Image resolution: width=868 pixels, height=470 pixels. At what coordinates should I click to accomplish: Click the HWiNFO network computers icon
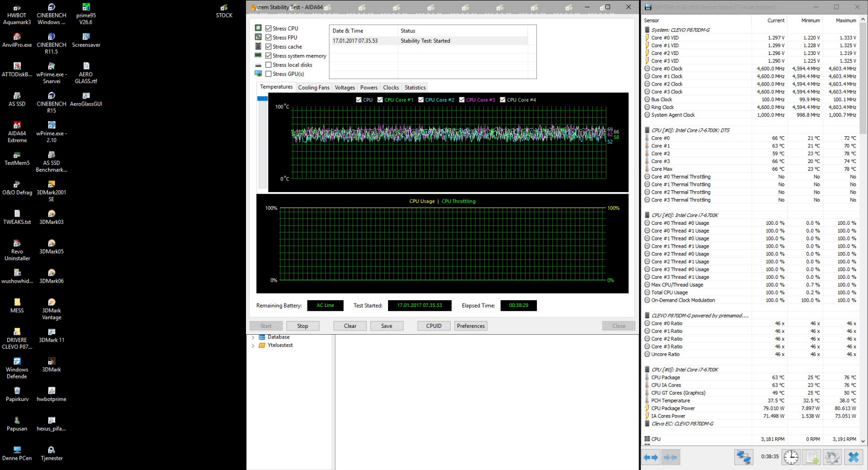[x=744, y=457]
